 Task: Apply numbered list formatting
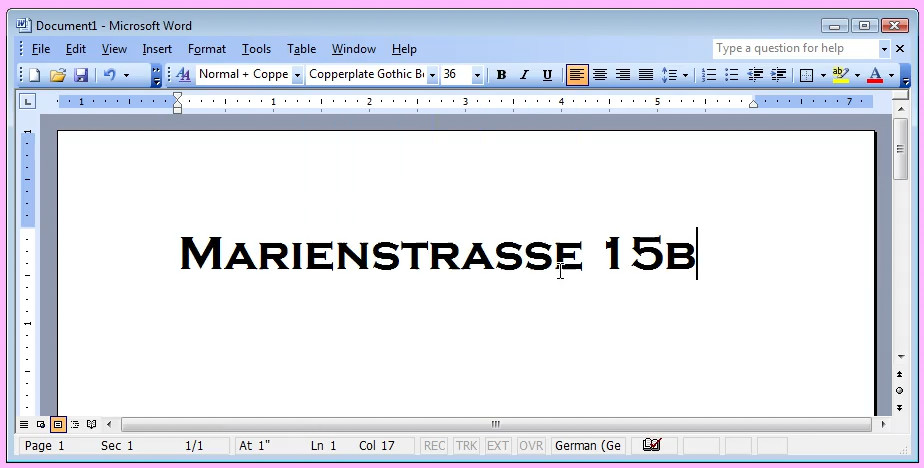[709, 75]
